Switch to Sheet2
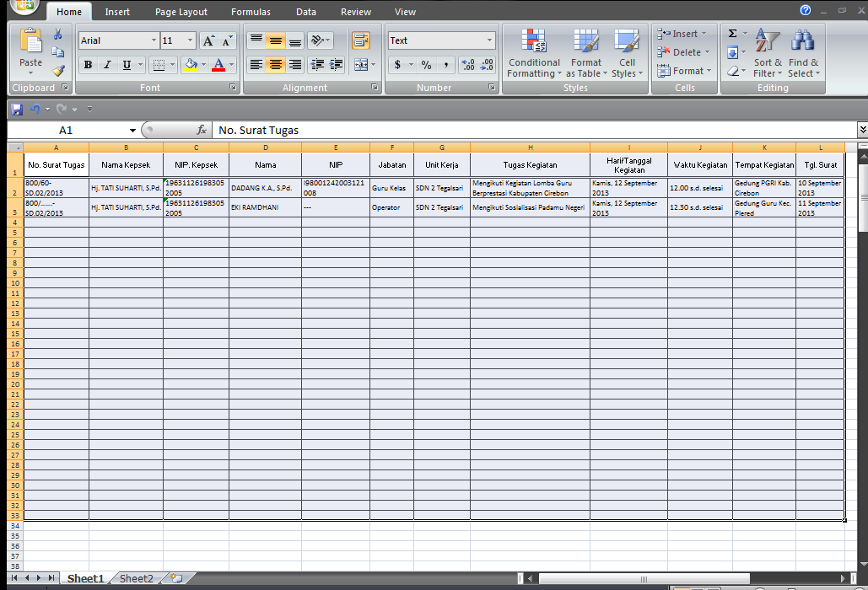 coord(135,578)
